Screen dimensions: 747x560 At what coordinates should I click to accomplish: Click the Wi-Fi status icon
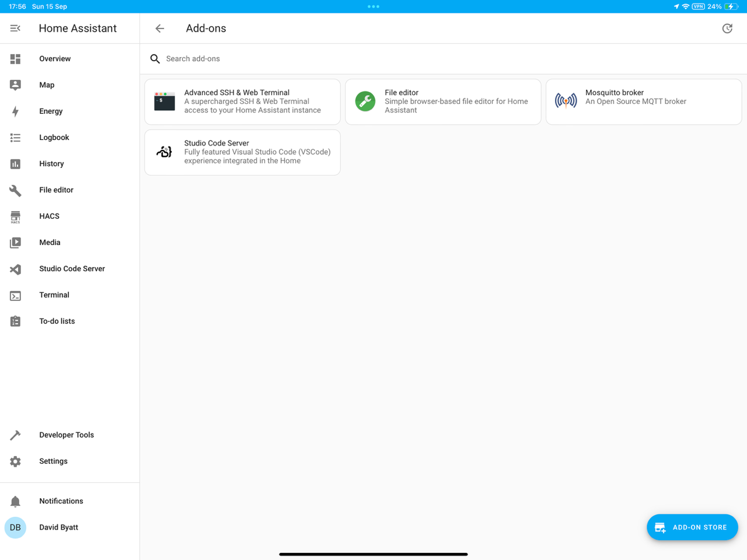pyautogui.click(x=686, y=6)
